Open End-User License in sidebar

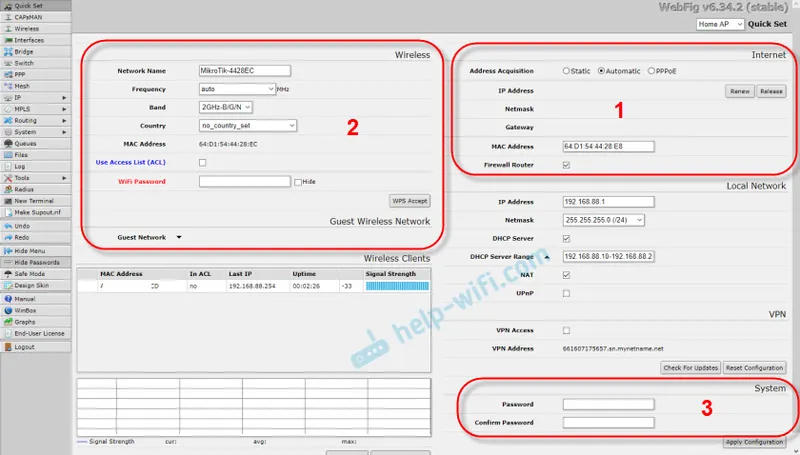pos(36,333)
